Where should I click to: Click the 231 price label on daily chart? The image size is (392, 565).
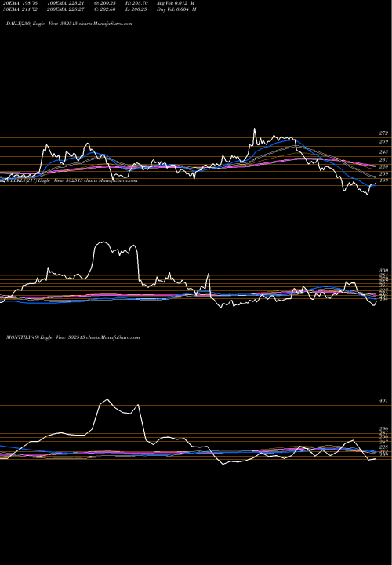tap(383, 159)
